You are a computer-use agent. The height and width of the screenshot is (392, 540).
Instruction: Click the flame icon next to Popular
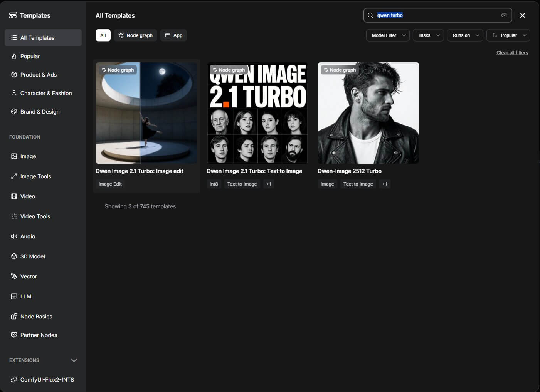click(x=14, y=56)
